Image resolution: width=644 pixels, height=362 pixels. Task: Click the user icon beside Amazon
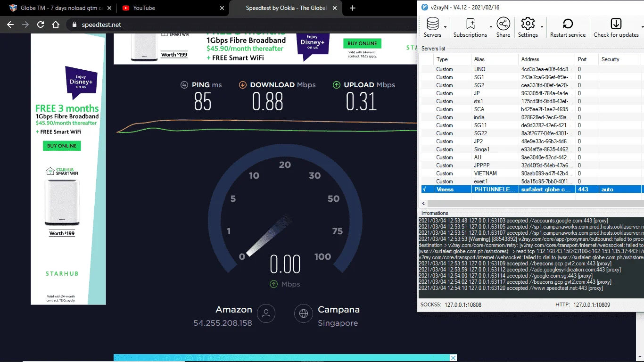click(x=266, y=313)
